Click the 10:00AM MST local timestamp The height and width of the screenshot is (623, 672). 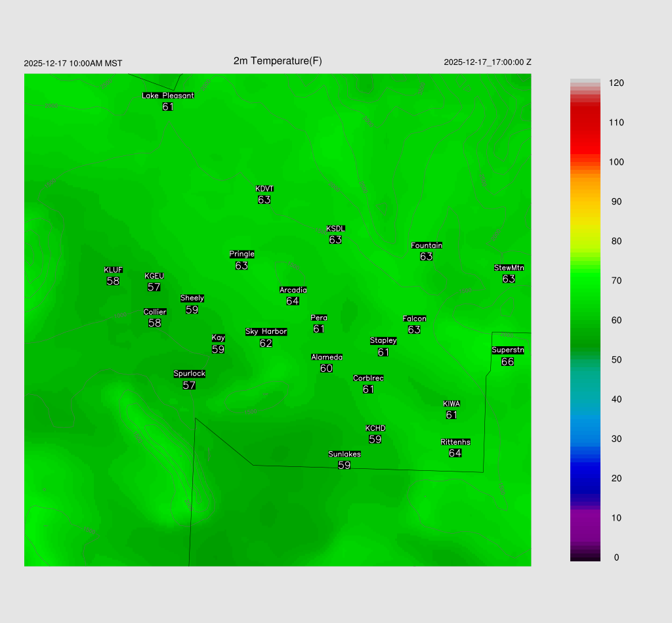[x=73, y=64]
